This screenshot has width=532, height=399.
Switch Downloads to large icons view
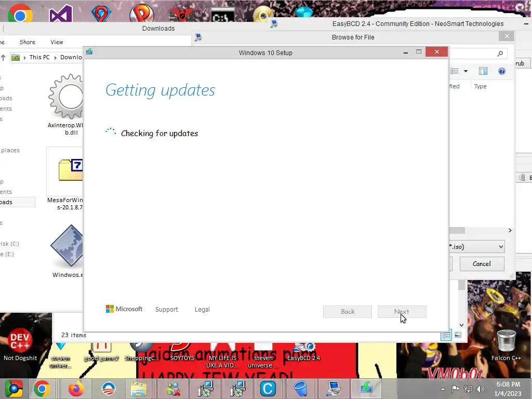tap(458, 335)
